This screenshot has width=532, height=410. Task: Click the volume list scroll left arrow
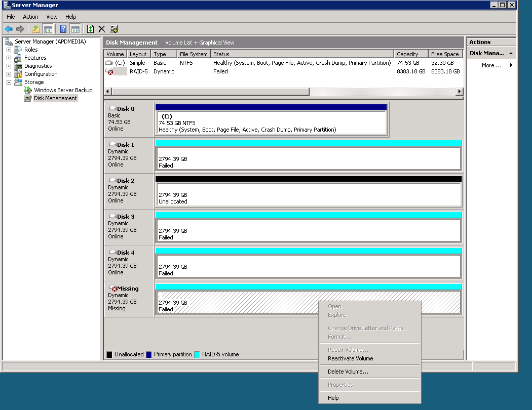108,92
